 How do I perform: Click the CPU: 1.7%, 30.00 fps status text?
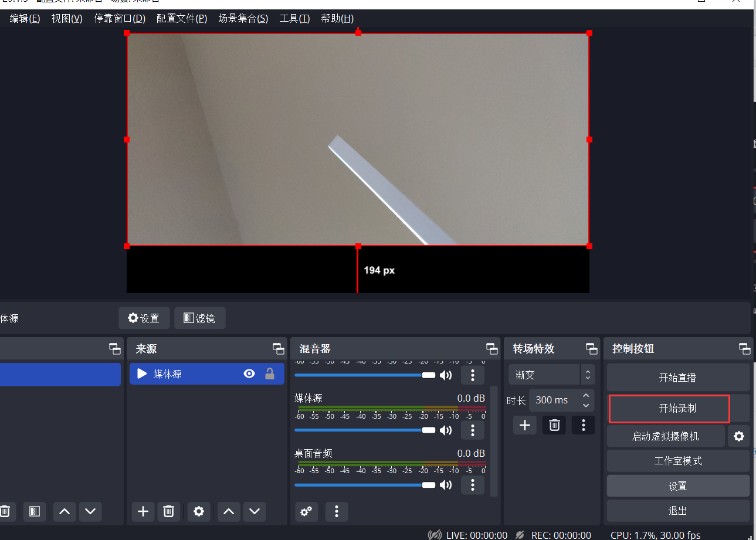(656, 535)
